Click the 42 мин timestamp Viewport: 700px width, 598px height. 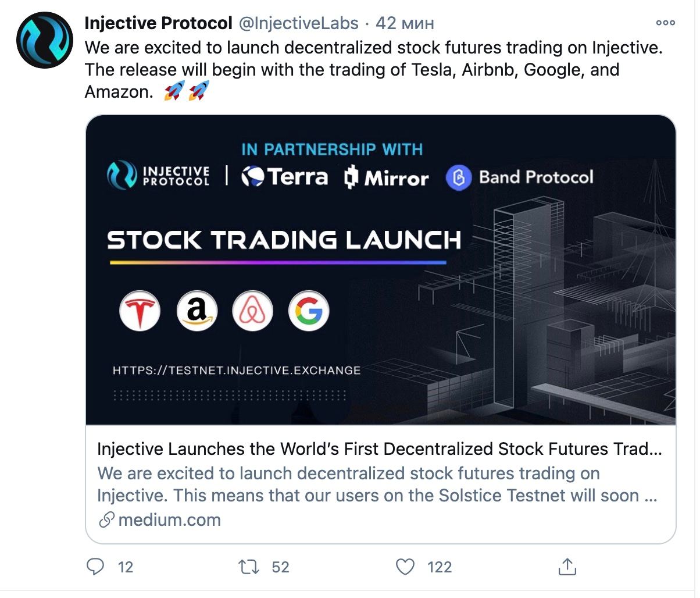[x=405, y=23]
